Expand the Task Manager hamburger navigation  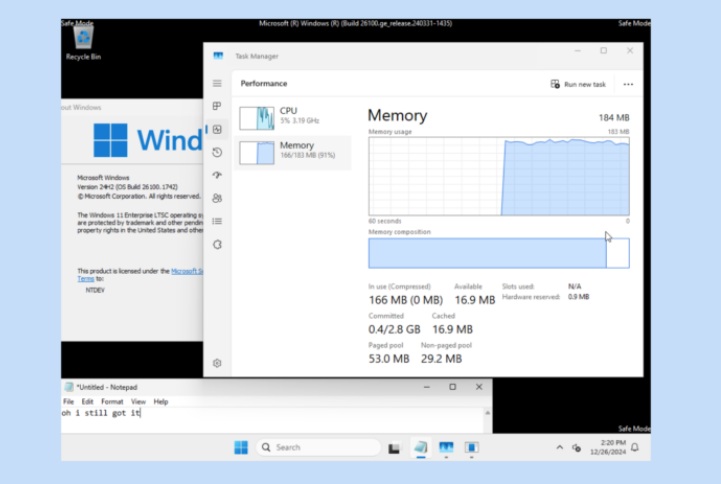[217, 84]
